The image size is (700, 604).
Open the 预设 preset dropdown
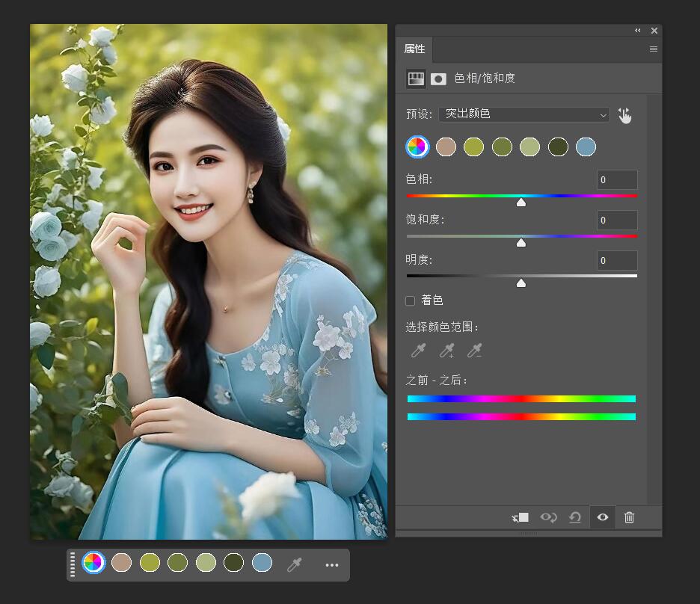524,114
